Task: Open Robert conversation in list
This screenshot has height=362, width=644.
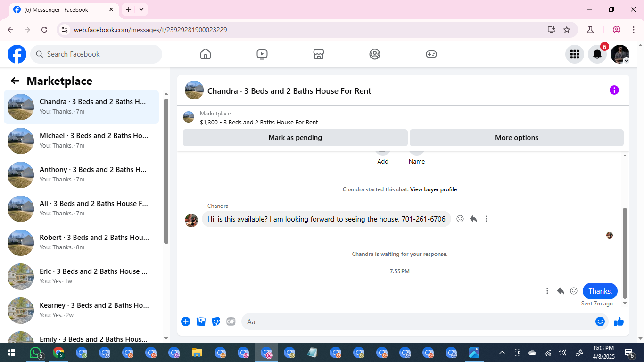Action: 82,243
